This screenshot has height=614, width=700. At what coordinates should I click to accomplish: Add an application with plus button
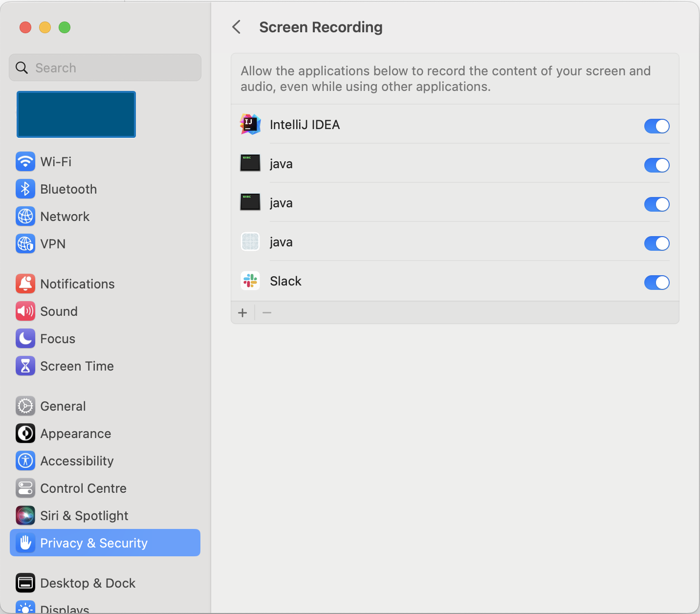point(242,313)
